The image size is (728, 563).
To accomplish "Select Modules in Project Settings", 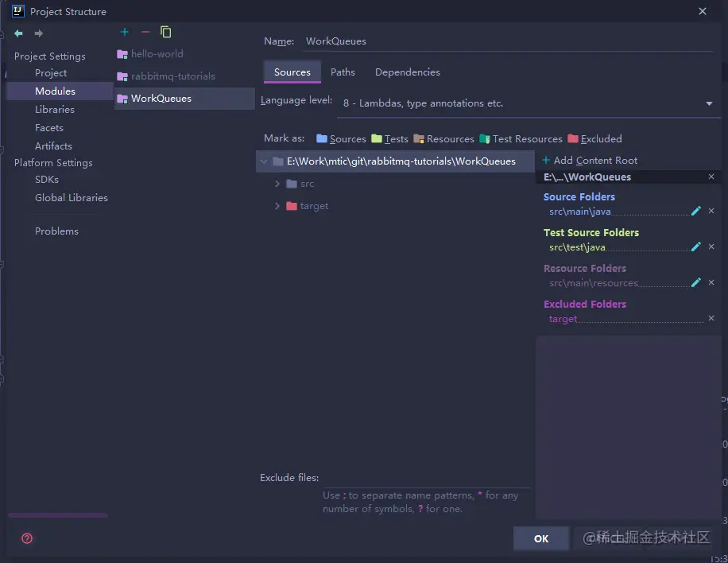I will click(x=56, y=91).
